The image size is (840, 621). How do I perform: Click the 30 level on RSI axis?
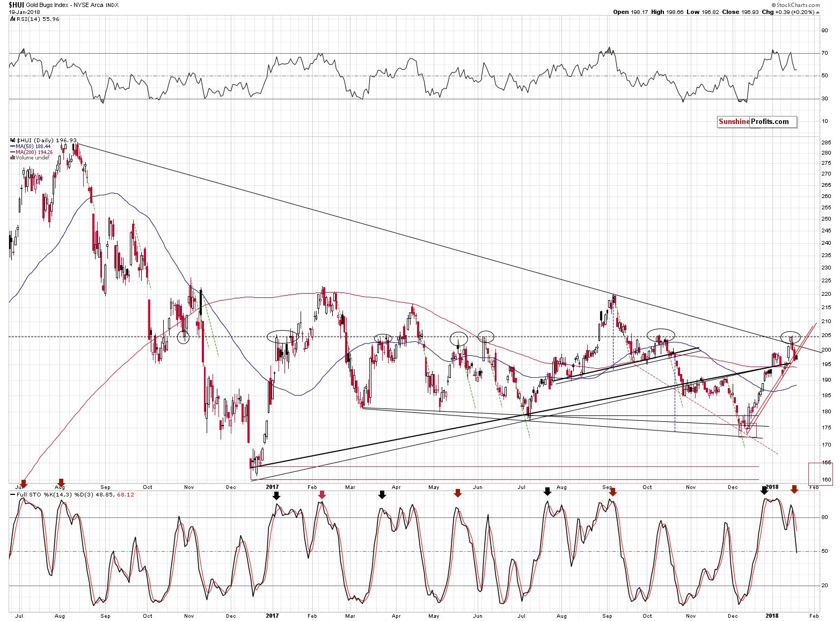pyautogui.click(x=824, y=99)
